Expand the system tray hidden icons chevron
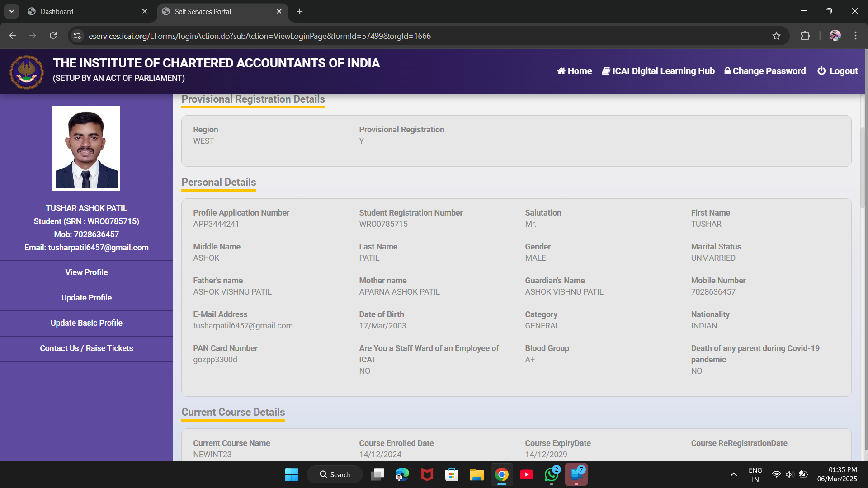868x488 pixels. (733, 475)
